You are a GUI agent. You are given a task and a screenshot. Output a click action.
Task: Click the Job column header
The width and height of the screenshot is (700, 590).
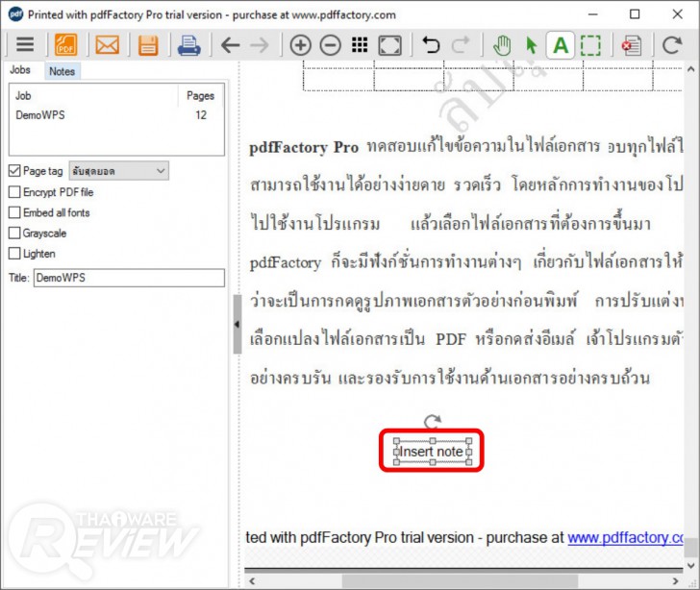coord(94,95)
